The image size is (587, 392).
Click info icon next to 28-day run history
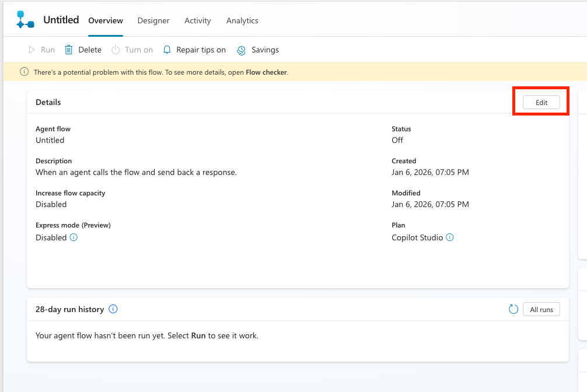[x=113, y=309]
